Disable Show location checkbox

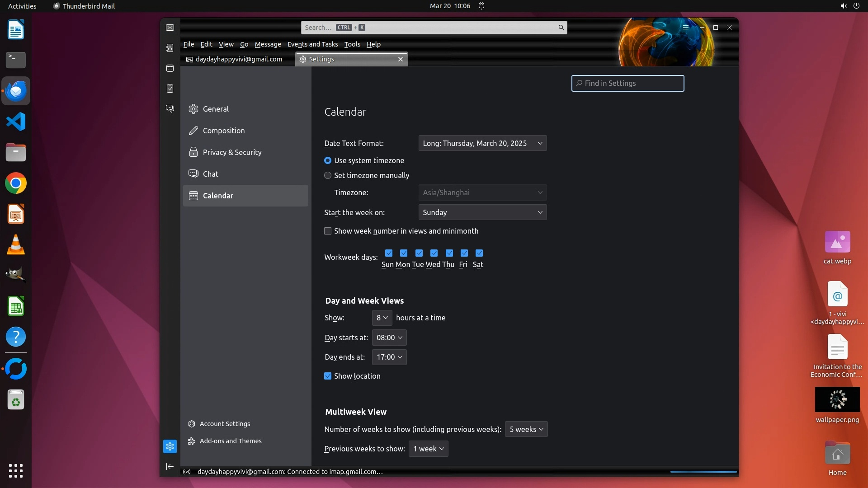click(328, 376)
